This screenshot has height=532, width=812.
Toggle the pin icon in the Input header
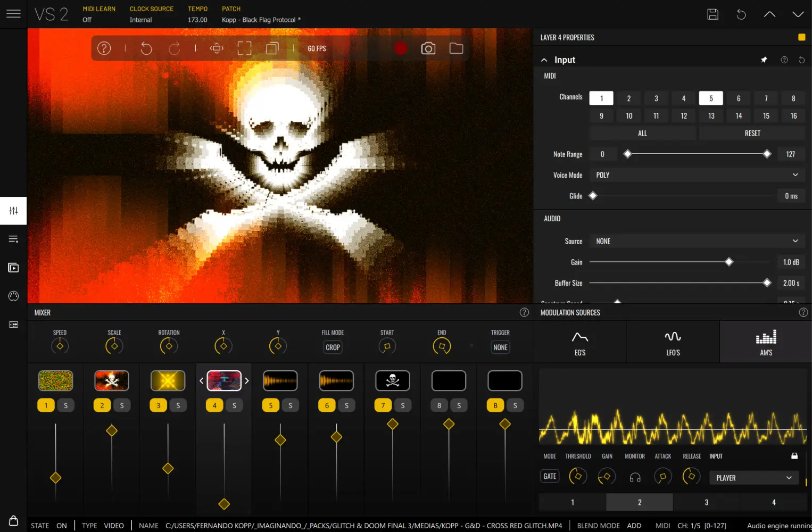click(764, 60)
